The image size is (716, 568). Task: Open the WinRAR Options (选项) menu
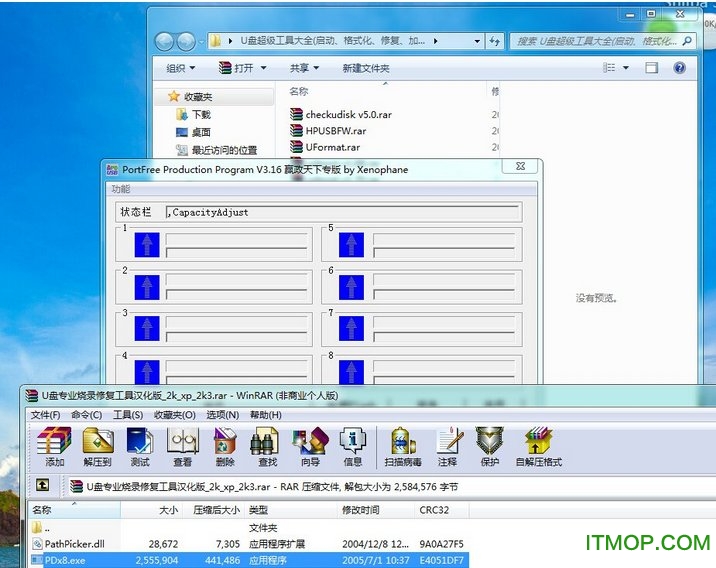coord(222,415)
